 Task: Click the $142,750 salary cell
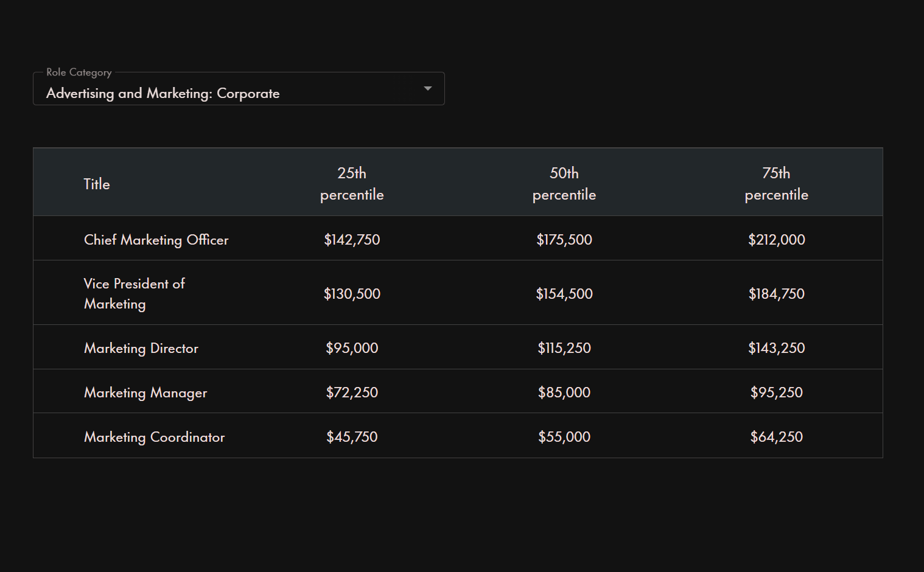pos(352,240)
